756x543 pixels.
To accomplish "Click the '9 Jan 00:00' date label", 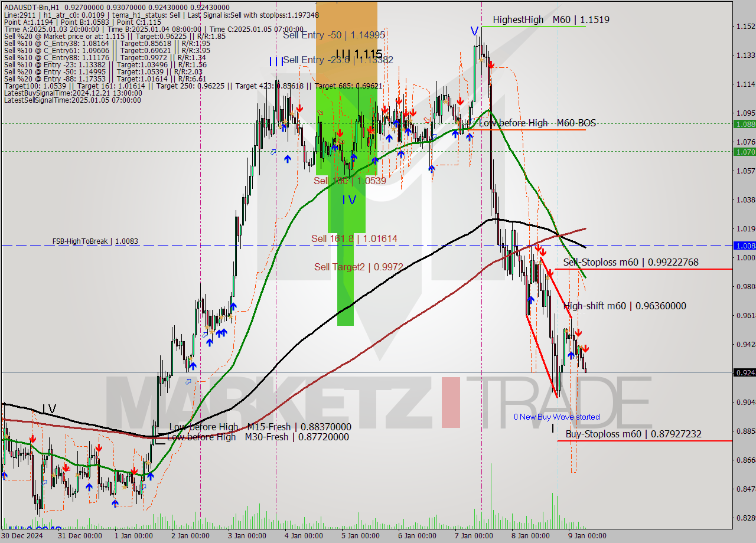I will [x=587, y=536].
